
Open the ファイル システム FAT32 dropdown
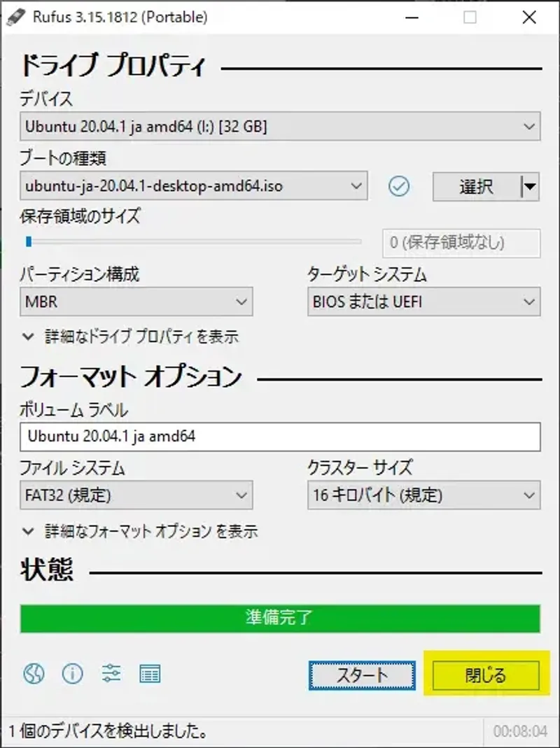tap(136, 495)
